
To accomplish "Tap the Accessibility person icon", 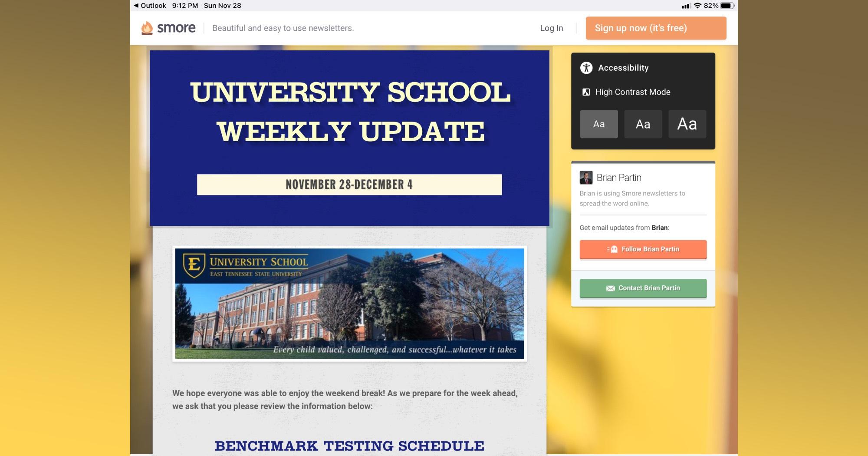I will click(586, 68).
